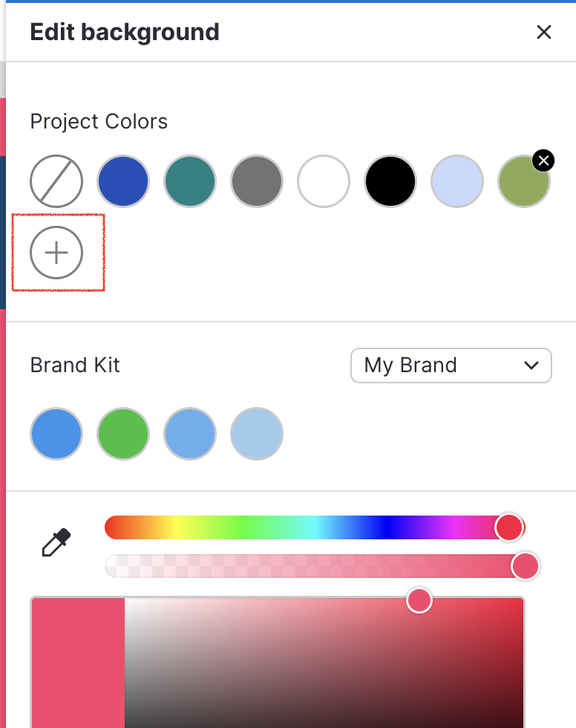Select the 'no color' transparent option
This screenshot has height=728, width=576.
point(56,181)
